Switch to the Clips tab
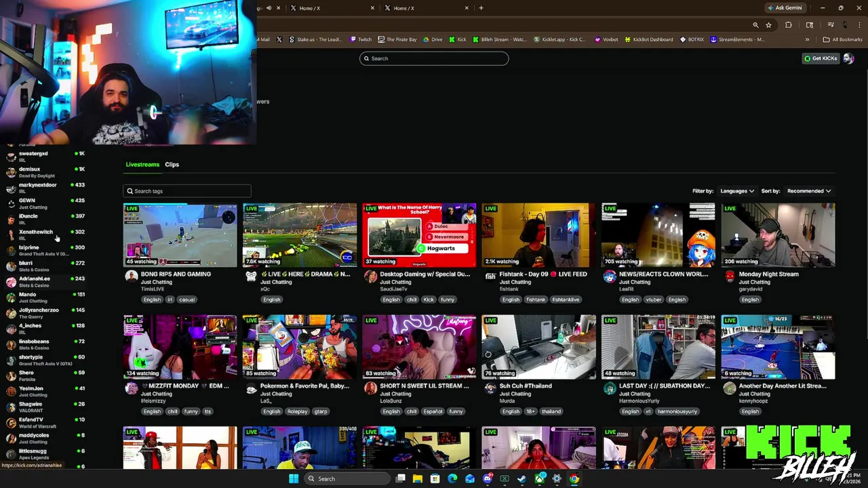This screenshot has height=488, width=868. 172,165
